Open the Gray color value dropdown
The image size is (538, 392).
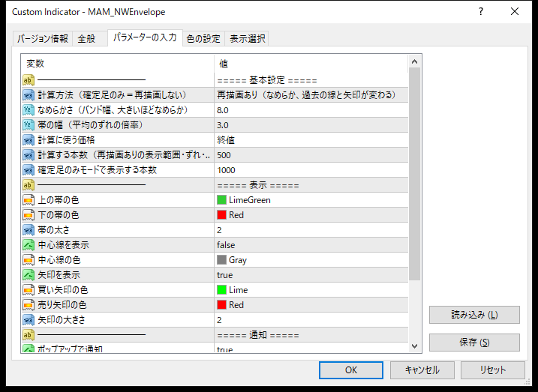311,260
